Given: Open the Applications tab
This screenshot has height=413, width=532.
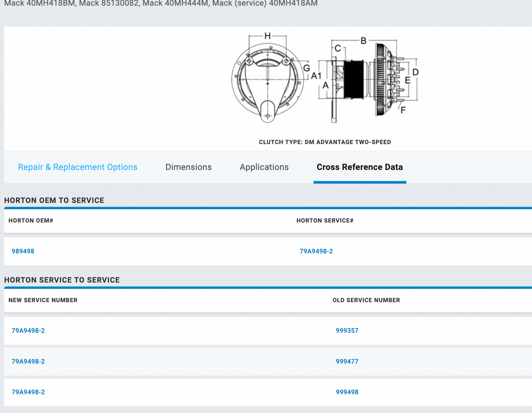Looking at the screenshot, I should [x=264, y=167].
